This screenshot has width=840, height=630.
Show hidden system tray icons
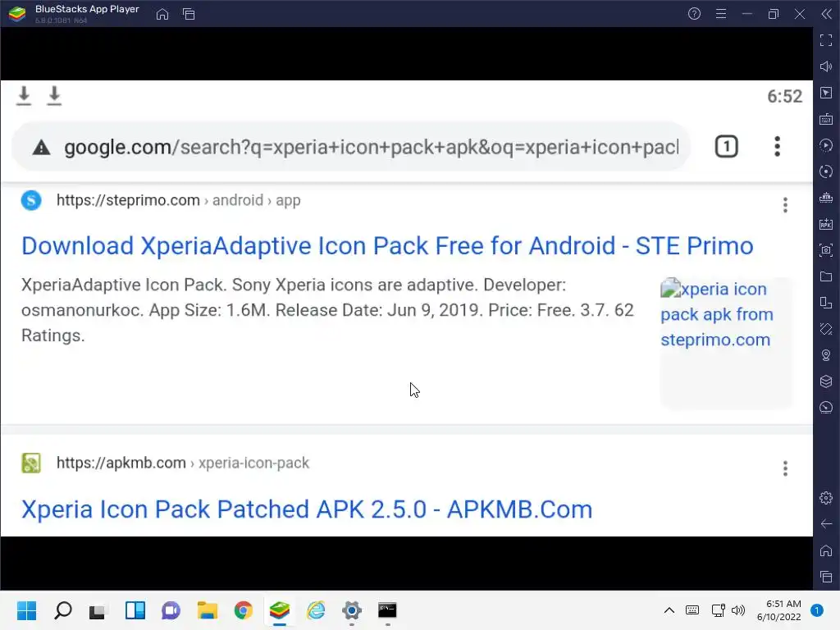click(669, 610)
